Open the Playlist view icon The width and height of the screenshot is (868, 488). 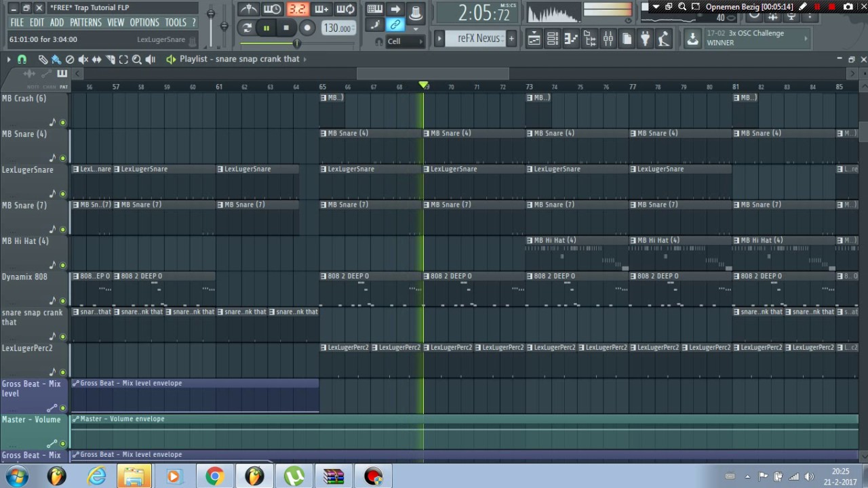pyautogui.click(x=534, y=39)
